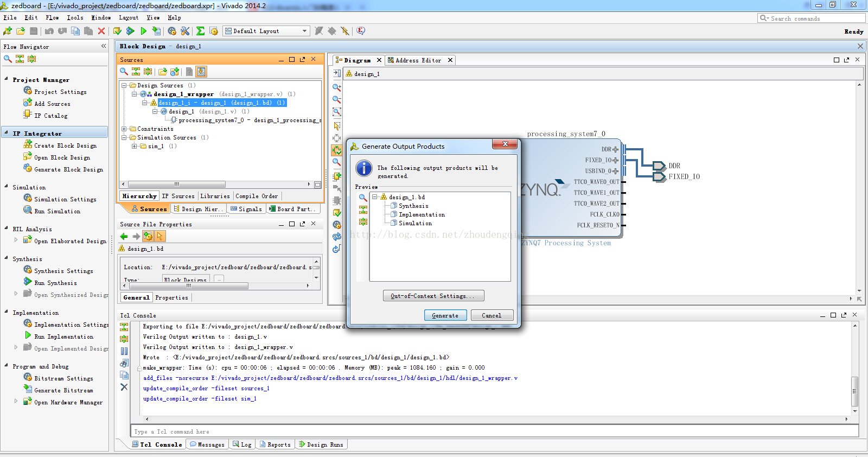The width and height of the screenshot is (868, 457).
Task: Click the red Xilinx logo toolbar icon
Action: pyautogui.click(x=361, y=31)
